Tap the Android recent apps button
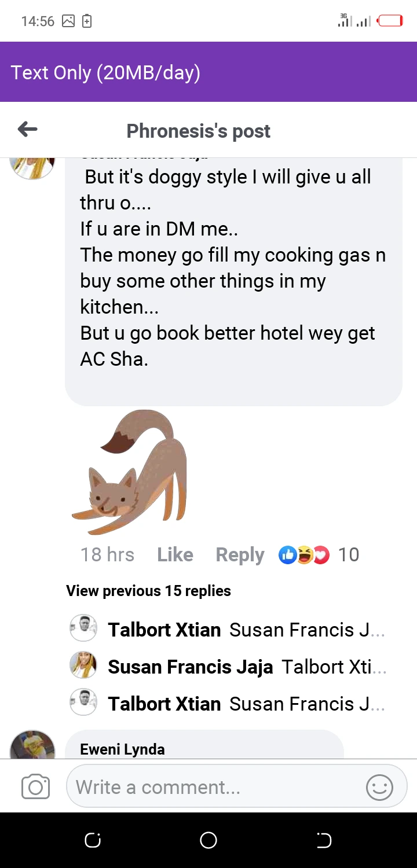 [93, 840]
